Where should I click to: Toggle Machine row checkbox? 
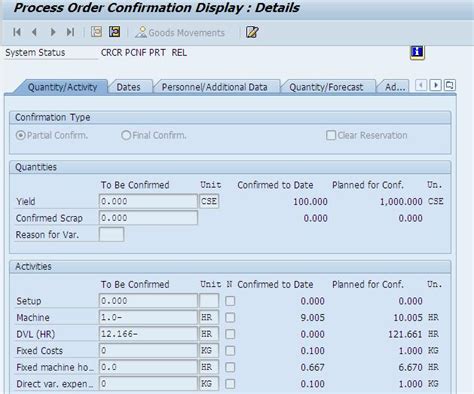tap(230, 317)
